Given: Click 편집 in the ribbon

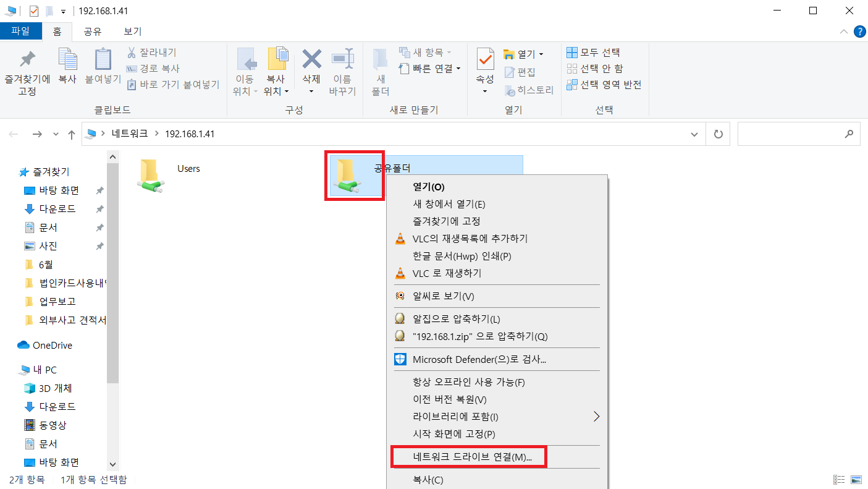Looking at the screenshot, I should (520, 72).
